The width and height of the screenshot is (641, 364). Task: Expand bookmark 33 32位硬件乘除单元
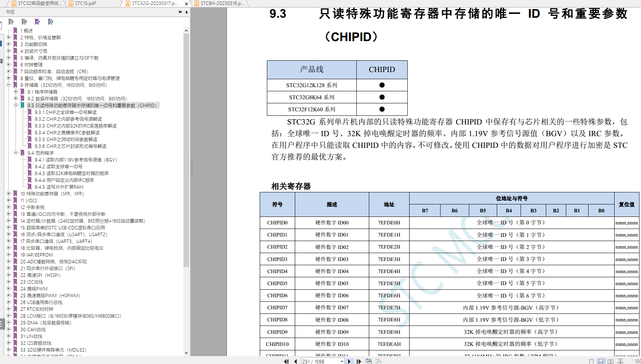point(8,350)
